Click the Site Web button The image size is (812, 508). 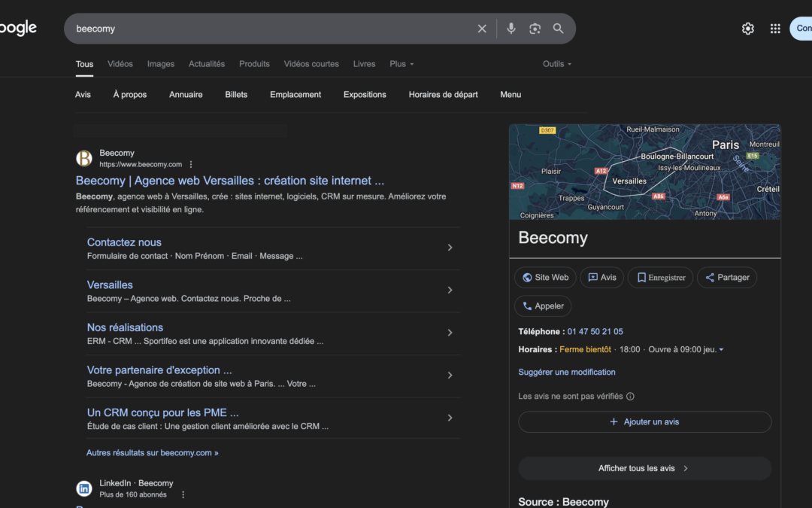[x=545, y=277]
